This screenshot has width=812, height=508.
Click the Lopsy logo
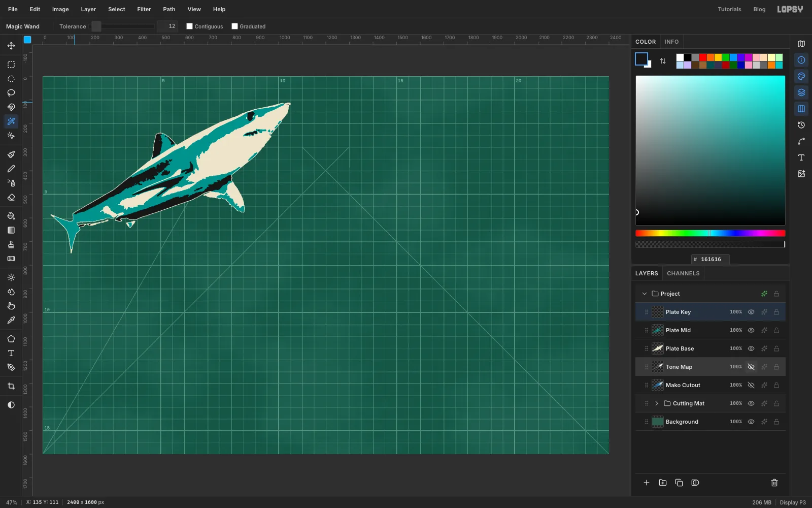coord(790,9)
